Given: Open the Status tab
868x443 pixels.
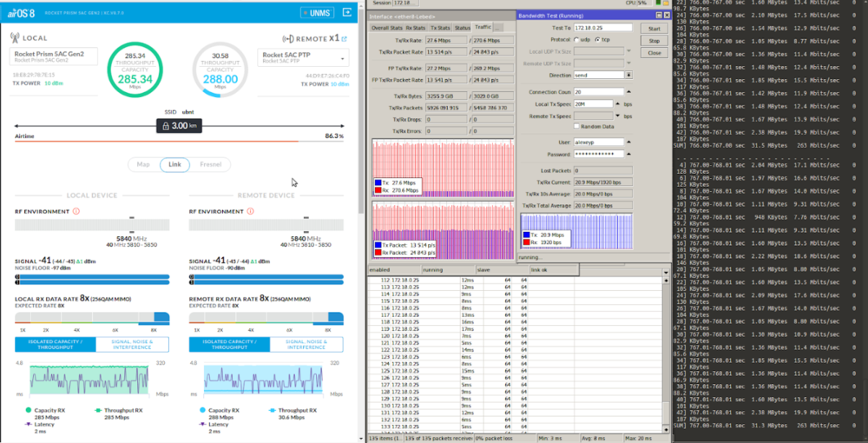Looking at the screenshot, I should click(x=463, y=27).
